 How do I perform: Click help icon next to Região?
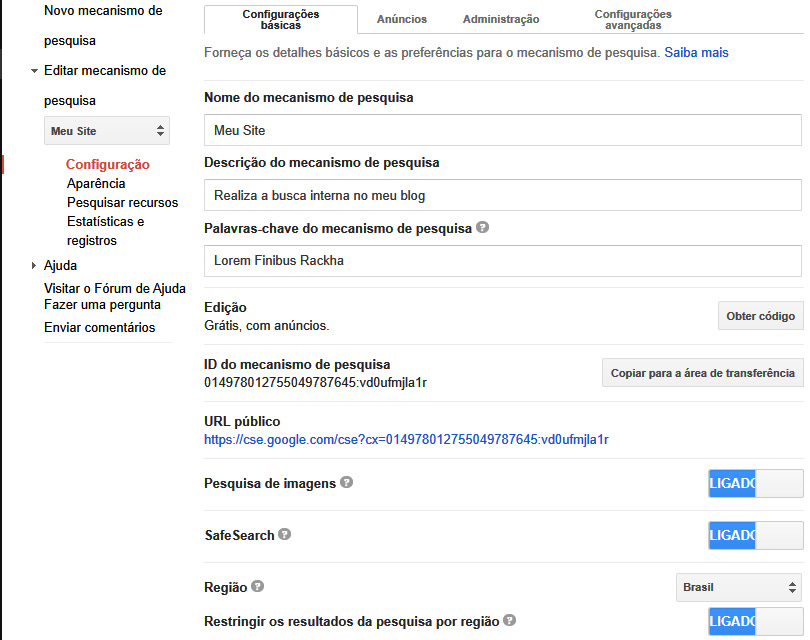(x=258, y=586)
